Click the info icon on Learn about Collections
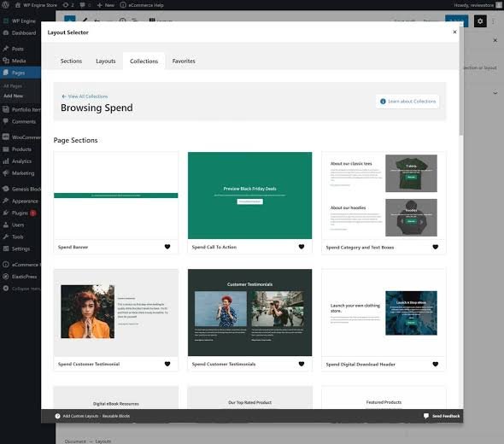 click(383, 102)
